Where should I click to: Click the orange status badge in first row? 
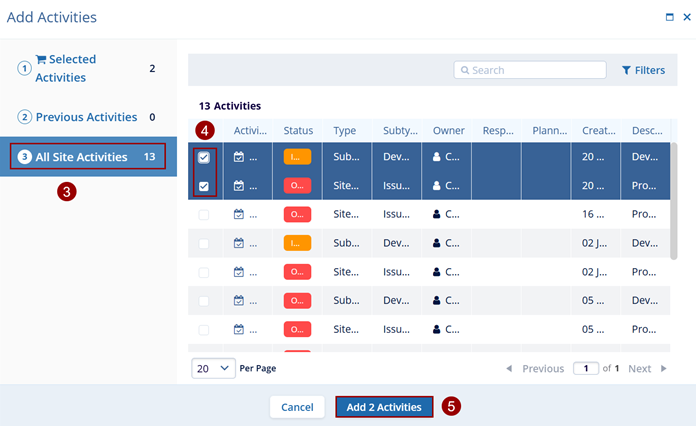297,157
